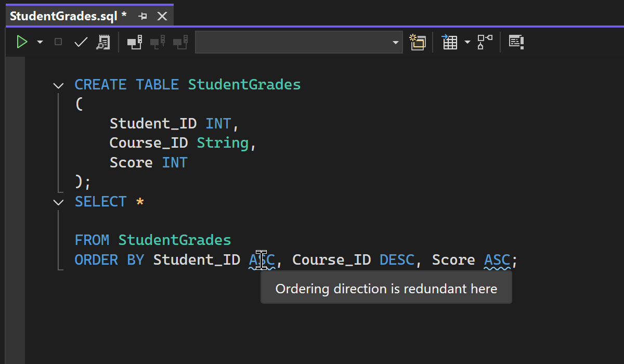Screen dimensions: 624x364
Task: Toggle the pin on StudentGrades.sql tab
Action: coord(142,16)
